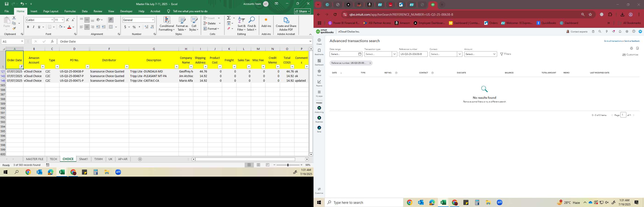Click the Excel zoom slider
The height and width of the screenshot is (207, 644).
288,165
